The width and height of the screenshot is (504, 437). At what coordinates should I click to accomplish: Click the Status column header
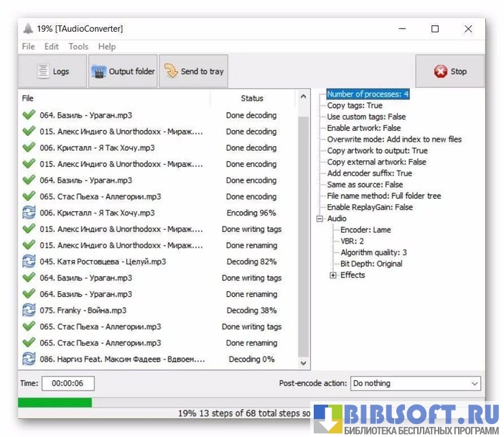pos(252,98)
